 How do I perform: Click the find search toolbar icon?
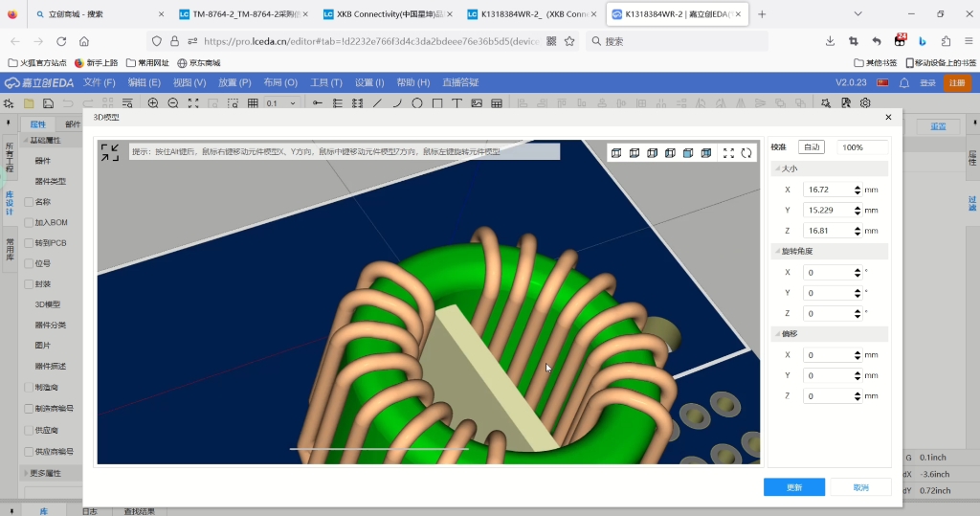click(x=826, y=103)
